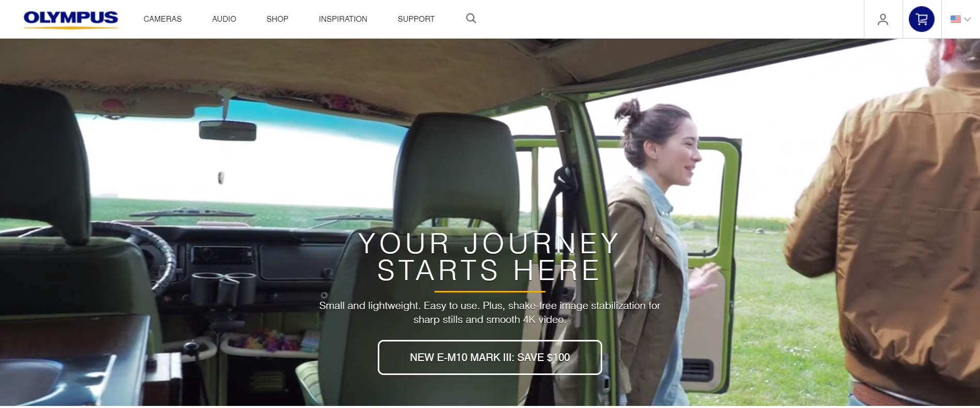This screenshot has width=980, height=408.
Task: Go to the Shop section
Action: (x=277, y=19)
